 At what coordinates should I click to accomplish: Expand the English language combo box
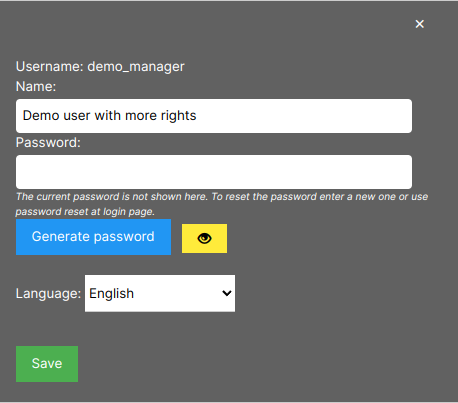160,293
